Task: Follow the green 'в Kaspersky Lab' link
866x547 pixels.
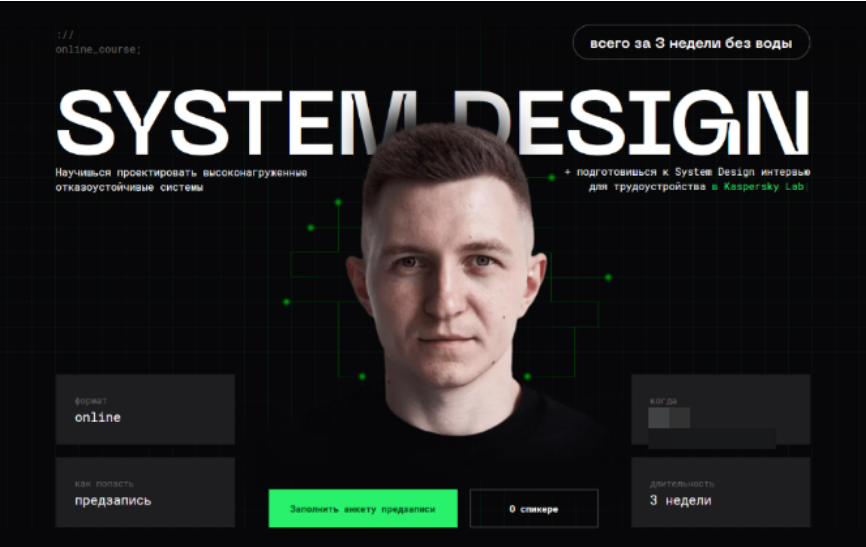Action: [x=760, y=187]
